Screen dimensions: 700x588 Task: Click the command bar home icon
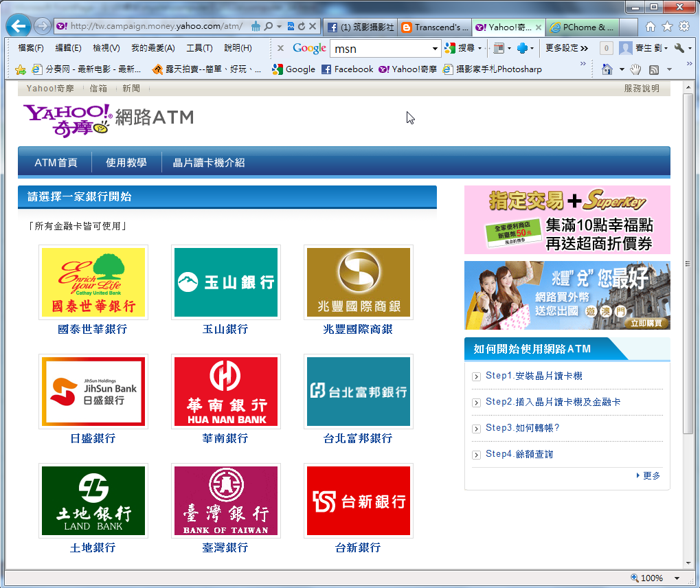click(x=607, y=69)
